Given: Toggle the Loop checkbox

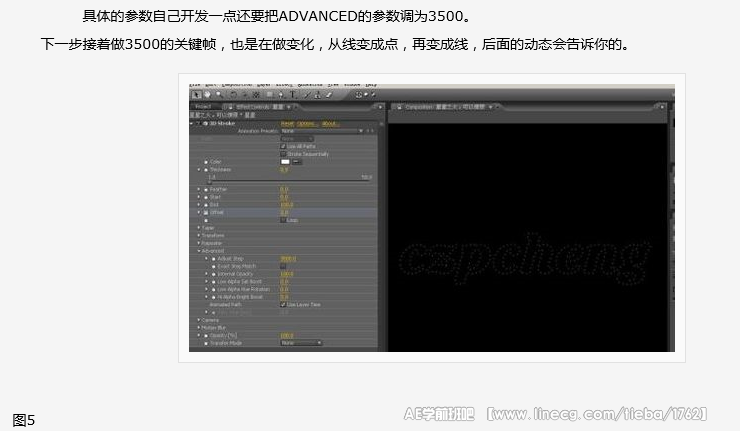Looking at the screenshot, I should tap(283, 220).
